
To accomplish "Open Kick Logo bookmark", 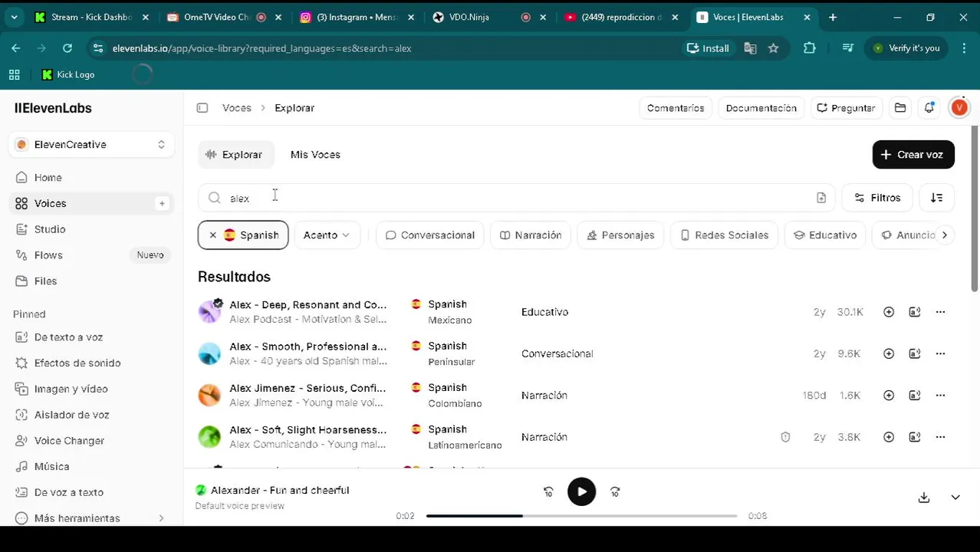I will [68, 74].
